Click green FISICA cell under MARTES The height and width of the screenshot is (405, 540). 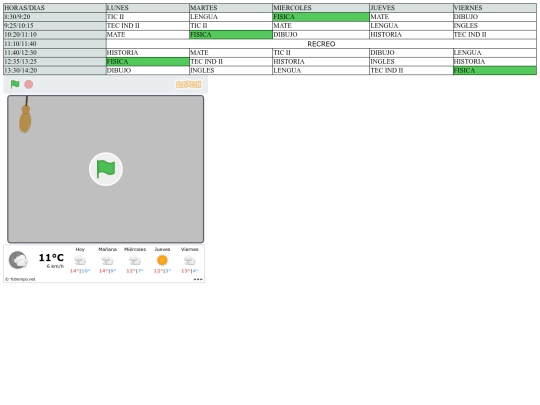tap(231, 35)
